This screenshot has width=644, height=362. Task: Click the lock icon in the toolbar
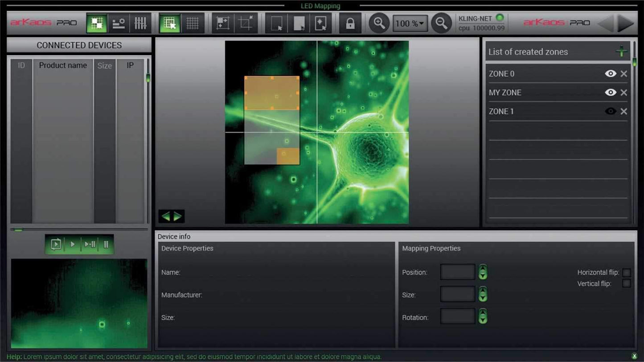[350, 23]
